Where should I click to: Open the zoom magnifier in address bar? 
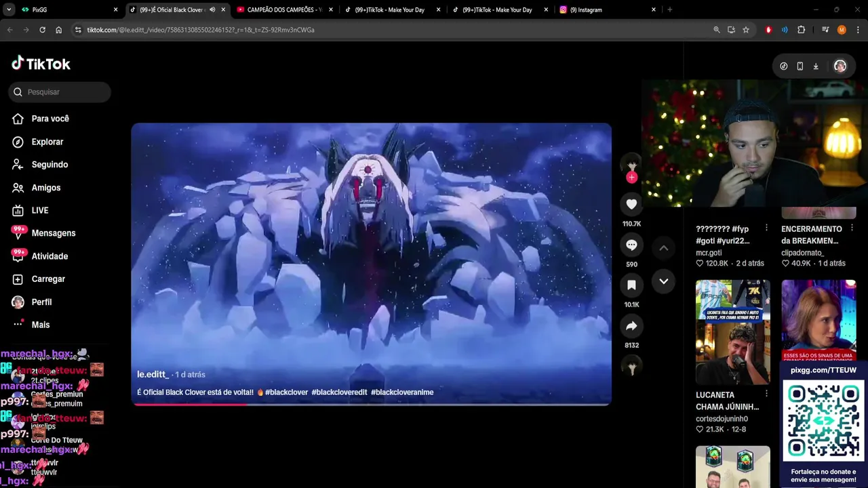pos(717,30)
